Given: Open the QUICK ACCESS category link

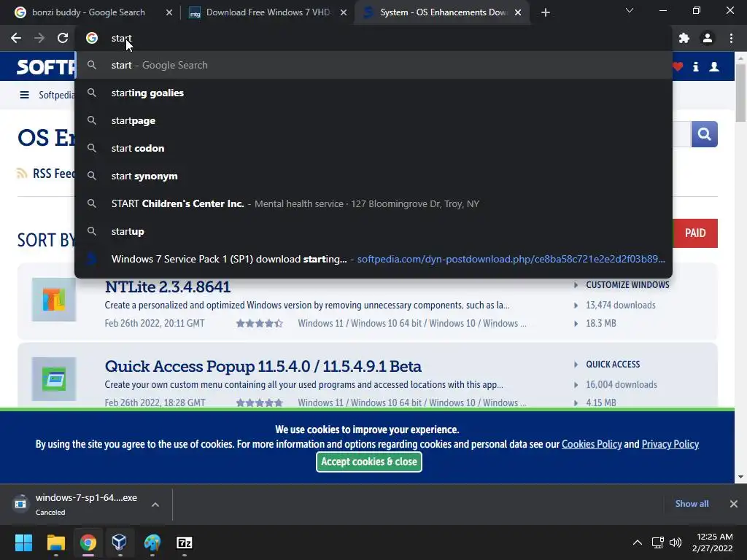Looking at the screenshot, I should 613,365.
